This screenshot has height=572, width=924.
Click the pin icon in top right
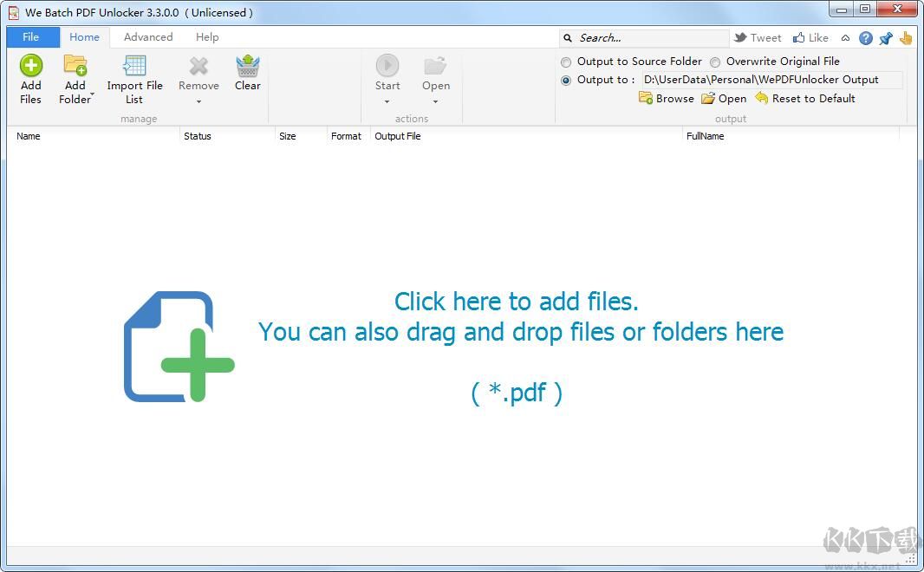(x=885, y=38)
